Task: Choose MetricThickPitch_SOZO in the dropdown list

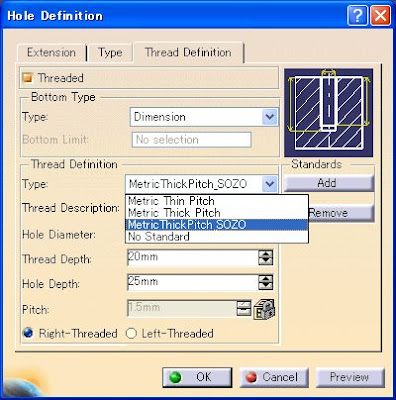Action: pos(217,225)
